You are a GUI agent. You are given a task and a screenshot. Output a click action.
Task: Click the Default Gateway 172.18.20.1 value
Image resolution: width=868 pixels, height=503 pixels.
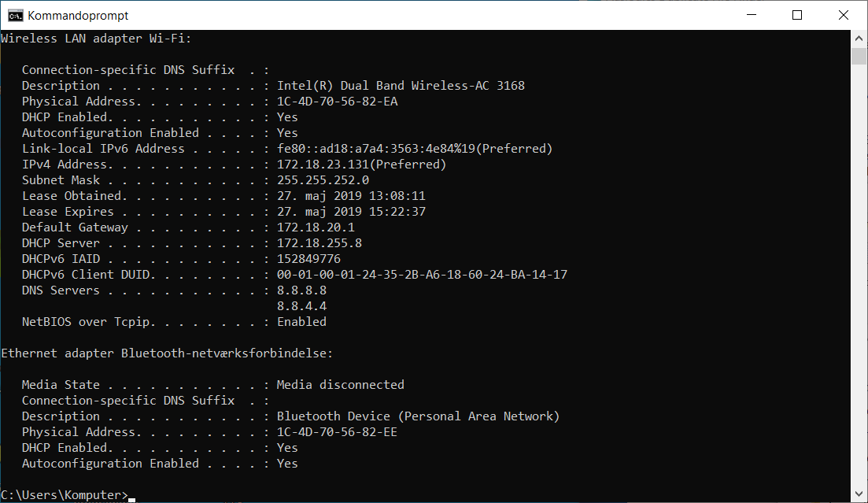point(318,227)
